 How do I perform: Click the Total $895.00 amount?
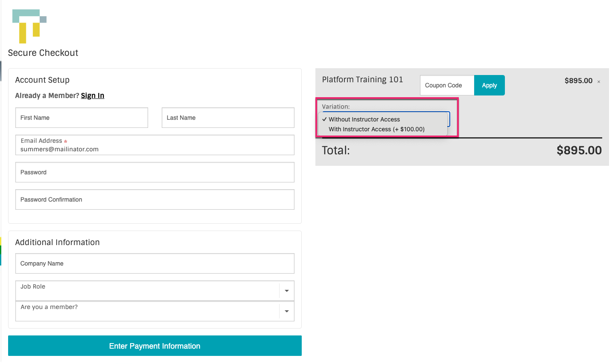pos(579,150)
